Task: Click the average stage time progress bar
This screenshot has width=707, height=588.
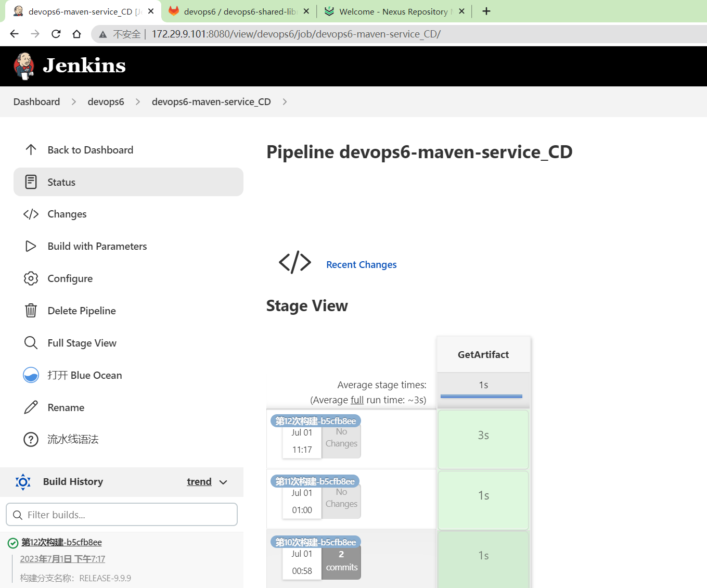Action: [x=481, y=397]
